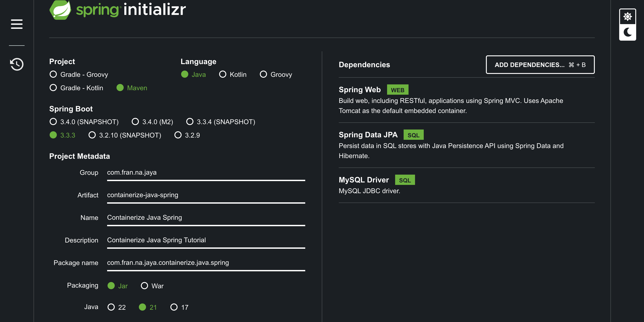The height and width of the screenshot is (322, 644).
Task: Open the project history icon
Action: pyautogui.click(x=17, y=64)
